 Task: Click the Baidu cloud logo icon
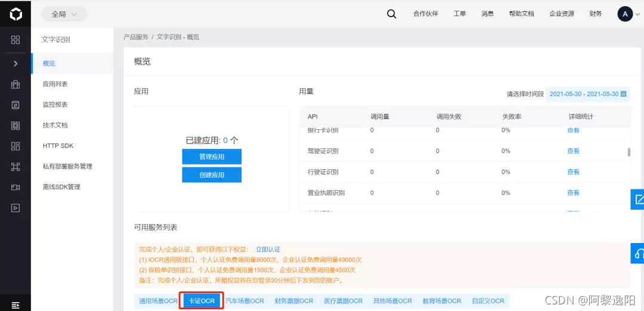click(15, 14)
